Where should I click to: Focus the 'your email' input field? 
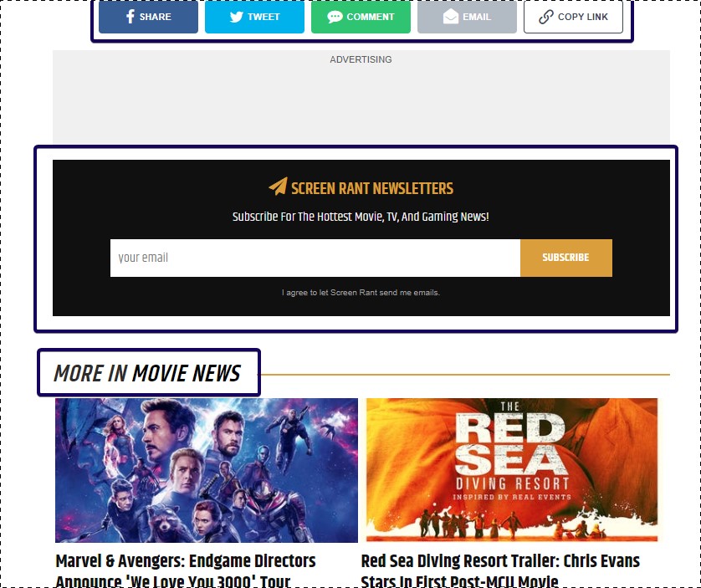point(315,258)
